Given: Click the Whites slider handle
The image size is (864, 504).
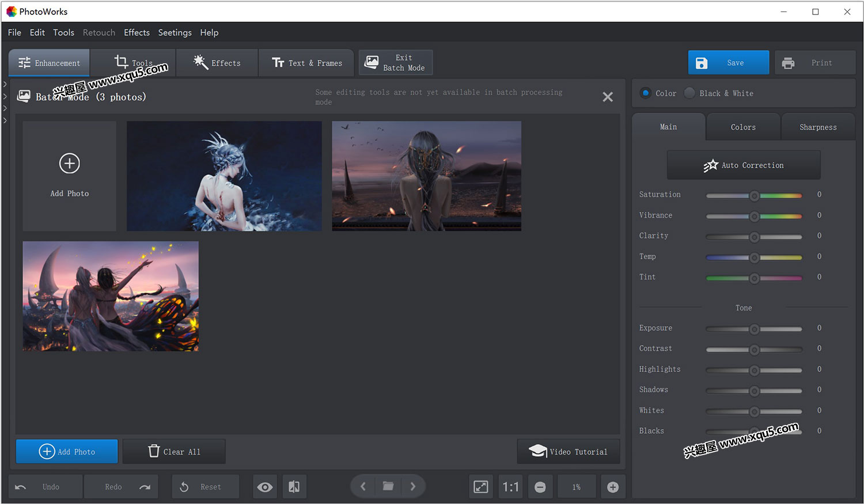Looking at the screenshot, I should click(754, 411).
